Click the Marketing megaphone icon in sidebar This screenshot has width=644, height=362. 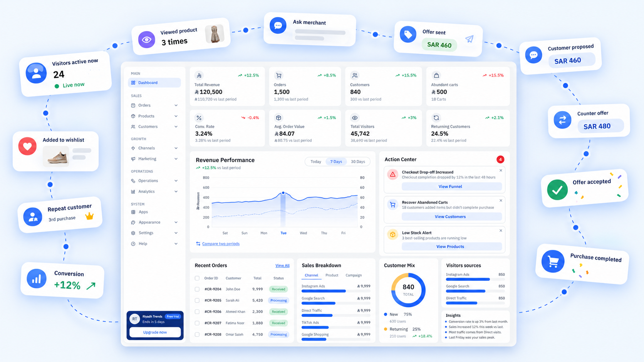pyautogui.click(x=133, y=159)
